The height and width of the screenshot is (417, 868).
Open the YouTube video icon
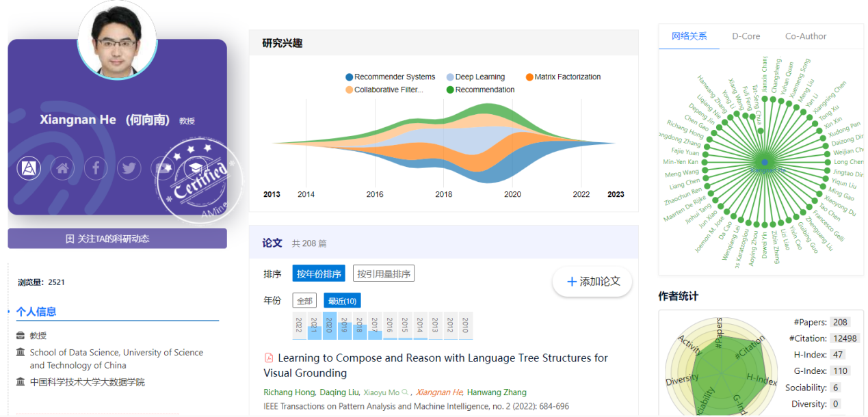[163, 167]
